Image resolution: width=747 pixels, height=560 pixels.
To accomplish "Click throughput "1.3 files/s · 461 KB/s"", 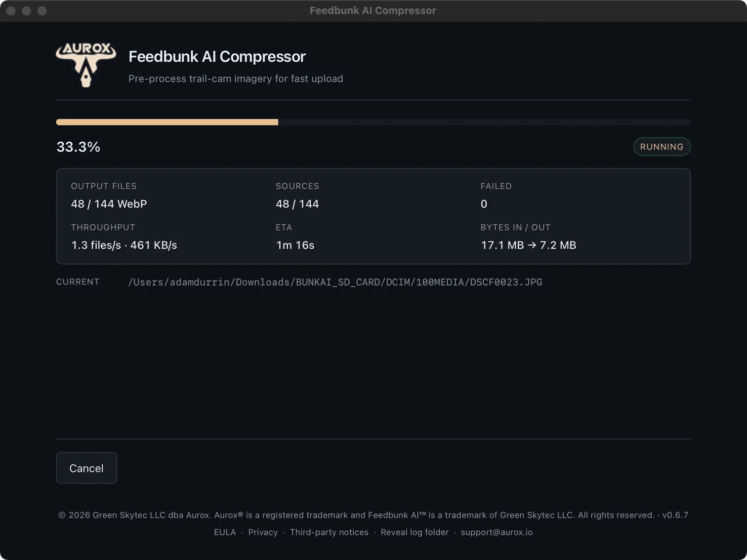I will tap(124, 245).
